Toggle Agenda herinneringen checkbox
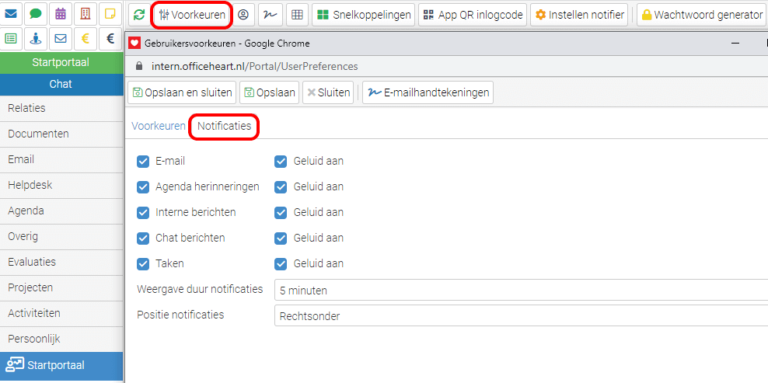 pos(143,187)
